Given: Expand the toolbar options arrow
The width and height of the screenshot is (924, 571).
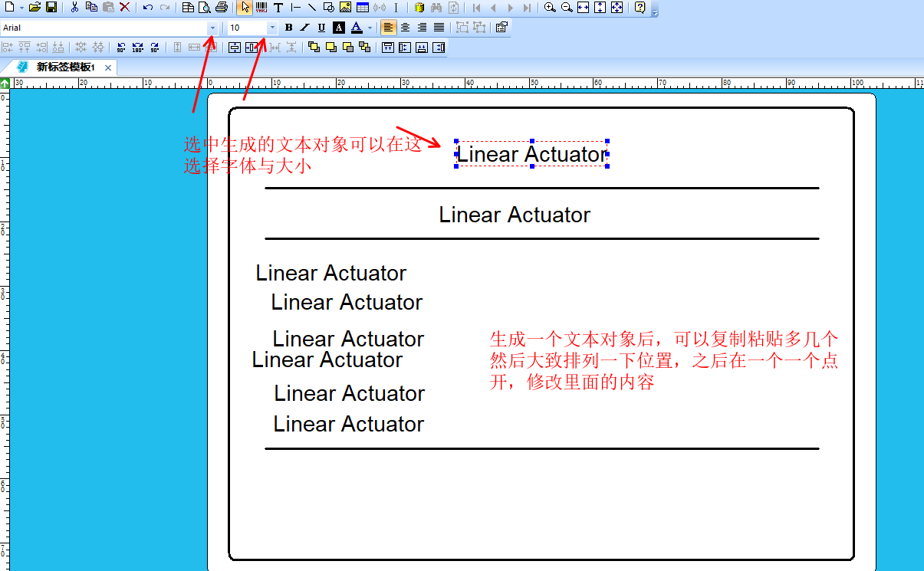Looking at the screenshot, I should [x=654, y=13].
